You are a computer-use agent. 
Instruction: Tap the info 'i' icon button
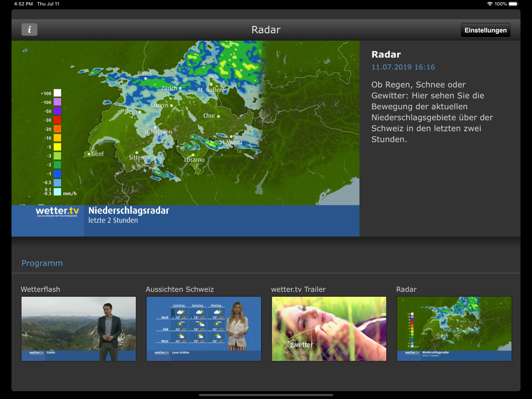tap(29, 30)
